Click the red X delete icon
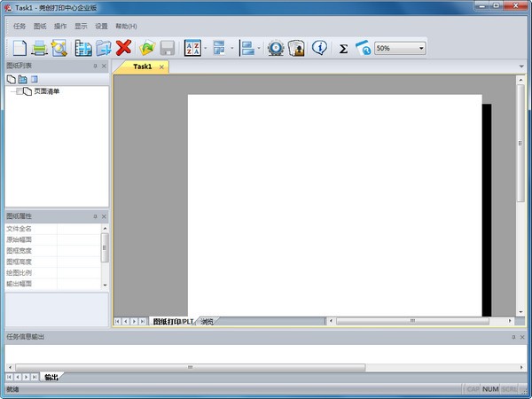This screenshot has height=399, width=532. [124, 48]
